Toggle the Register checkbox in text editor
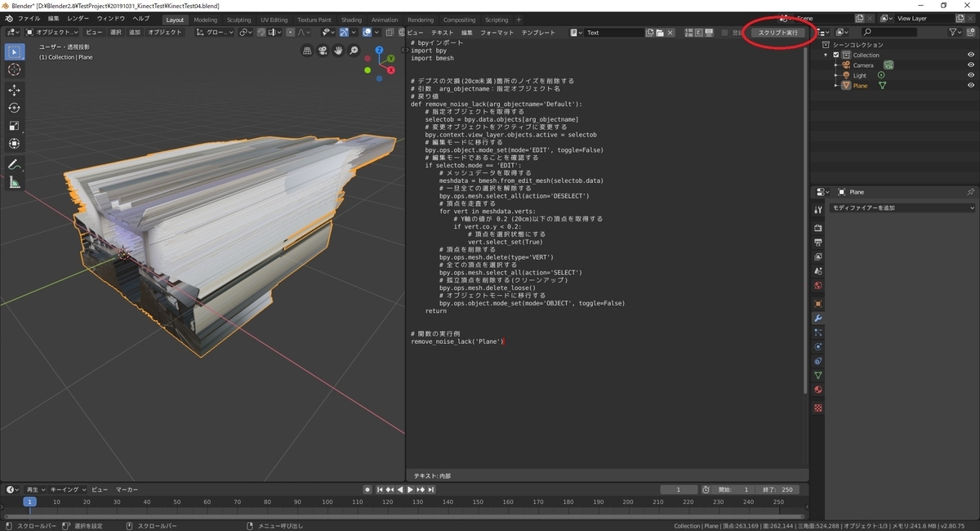The width and height of the screenshot is (980, 531). (x=725, y=33)
